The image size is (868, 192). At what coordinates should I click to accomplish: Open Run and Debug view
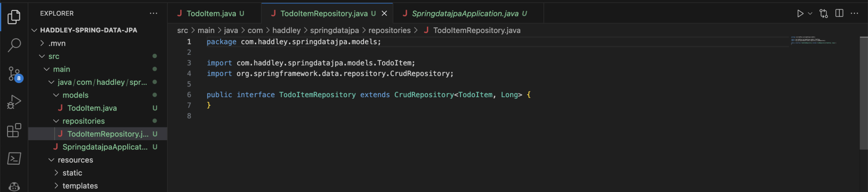tap(14, 102)
